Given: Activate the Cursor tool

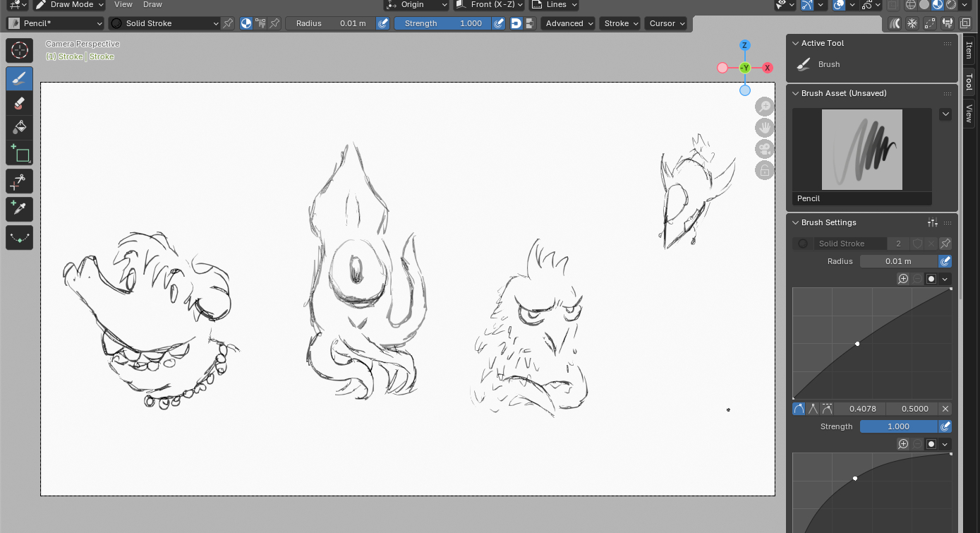Looking at the screenshot, I should pyautogui.click(x=19, y=50).
